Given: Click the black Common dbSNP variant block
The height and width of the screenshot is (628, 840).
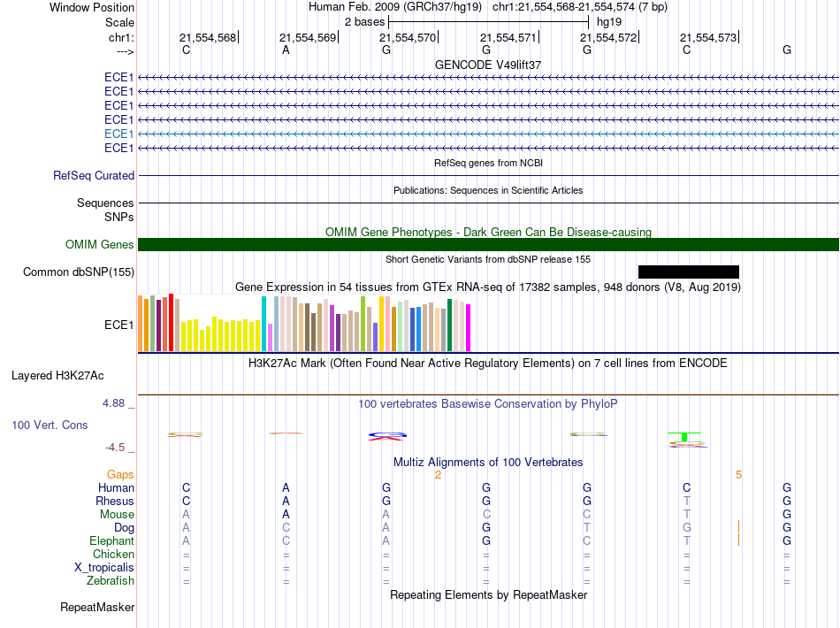Looking at the screenshot, I should coord(688,272).
